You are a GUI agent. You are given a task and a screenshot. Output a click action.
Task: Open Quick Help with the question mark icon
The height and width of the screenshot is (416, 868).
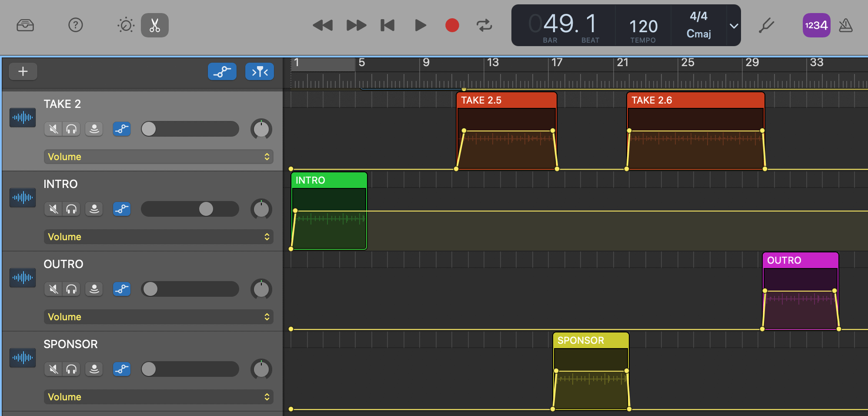[x=76, y=25]
